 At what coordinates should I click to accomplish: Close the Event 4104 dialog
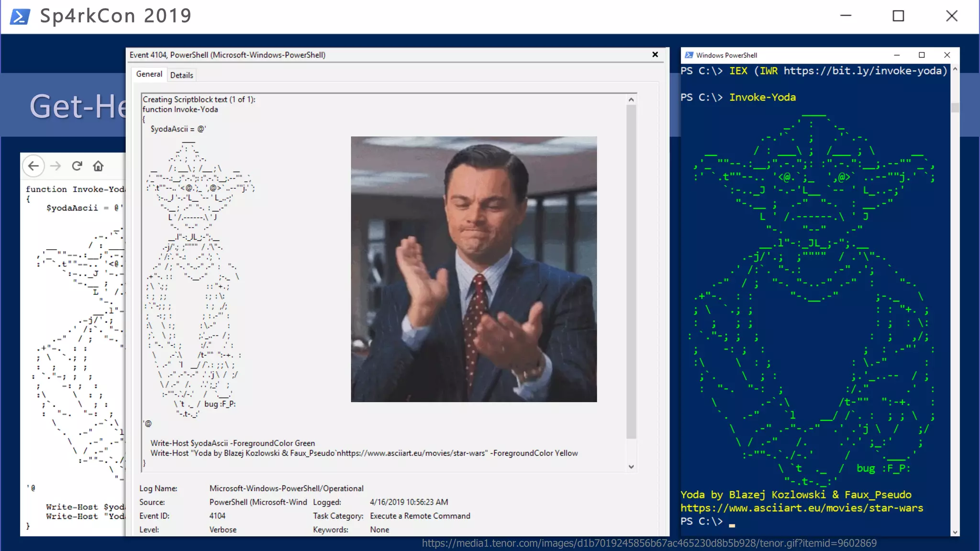click(655, 55)
